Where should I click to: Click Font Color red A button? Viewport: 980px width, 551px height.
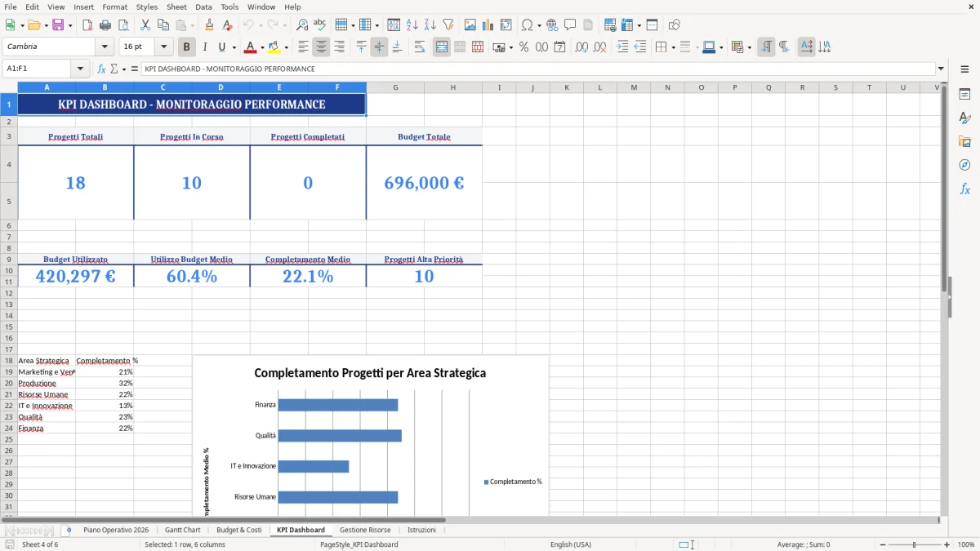(250, 47)
